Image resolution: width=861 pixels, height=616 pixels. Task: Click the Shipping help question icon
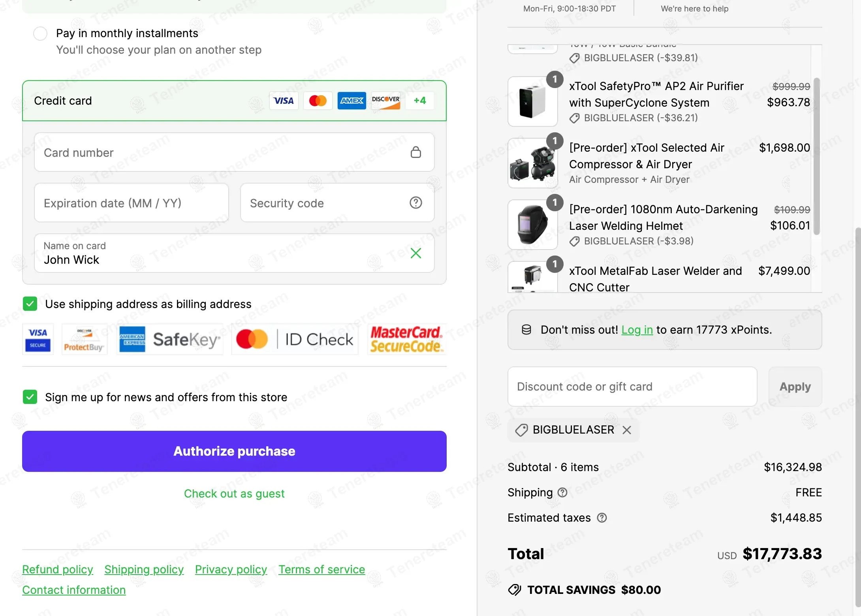tap(562, 492)
